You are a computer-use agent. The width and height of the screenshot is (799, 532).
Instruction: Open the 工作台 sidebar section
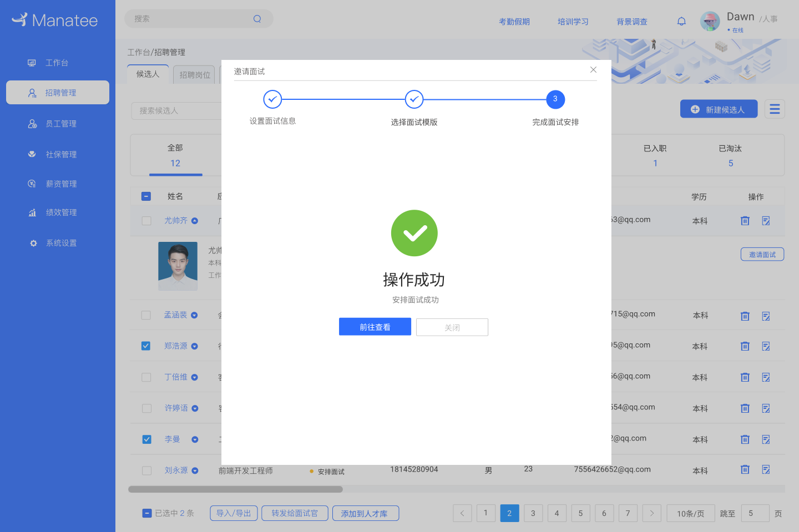(57, 63)
